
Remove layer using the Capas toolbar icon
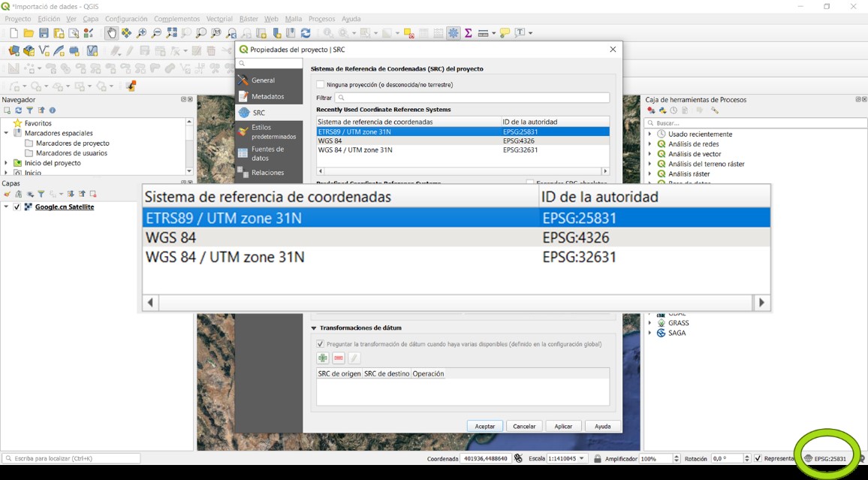93,195
